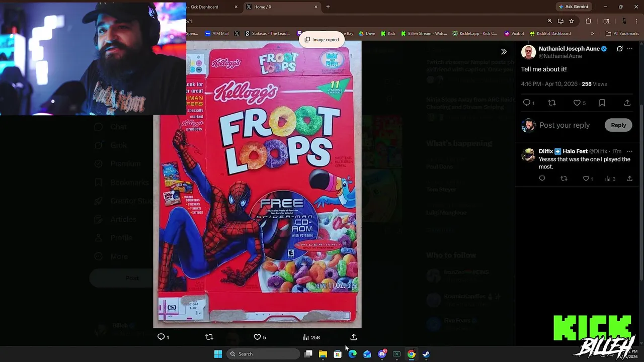The width and height of the screenshot is (644, 362).
Task: Open the Discord taskbar icon
Action: (x=382, y=354)
